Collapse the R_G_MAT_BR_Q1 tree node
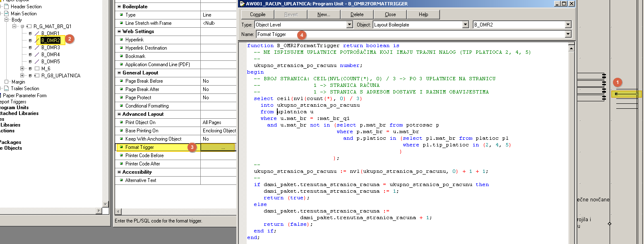The image size is (644, 244). pyautogui.click(x=14, y=26)
